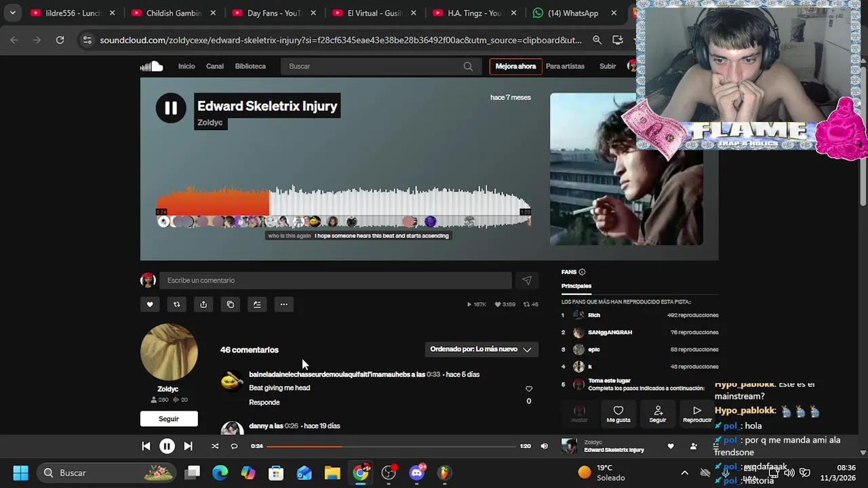Open the more actions ellipsis menu

tap(283, 304)
